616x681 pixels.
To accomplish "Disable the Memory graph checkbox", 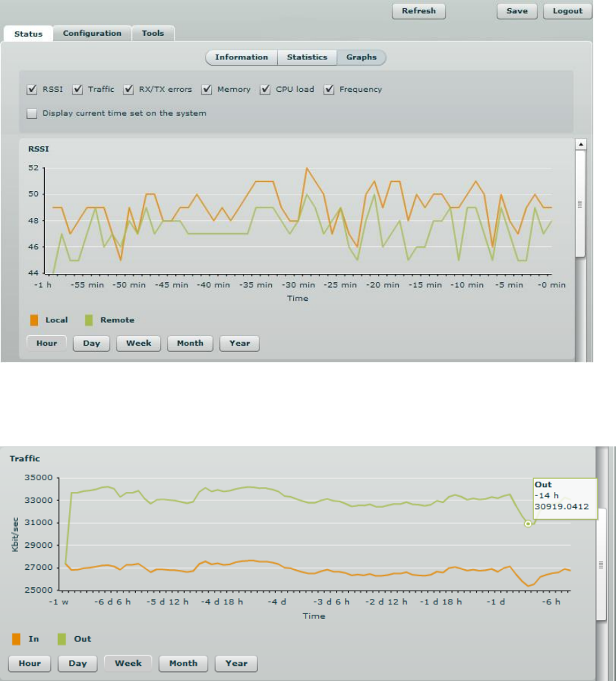I will (x=207, y=90).
